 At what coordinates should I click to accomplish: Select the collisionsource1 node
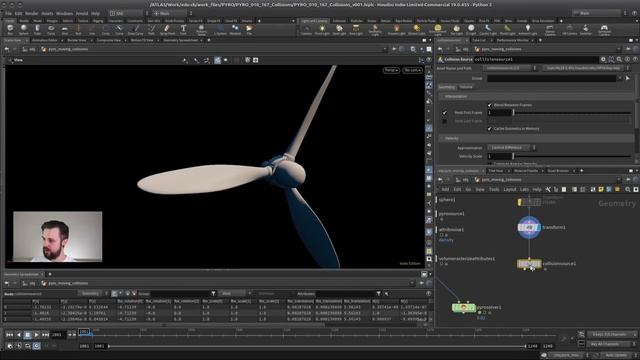click(529, 264)
